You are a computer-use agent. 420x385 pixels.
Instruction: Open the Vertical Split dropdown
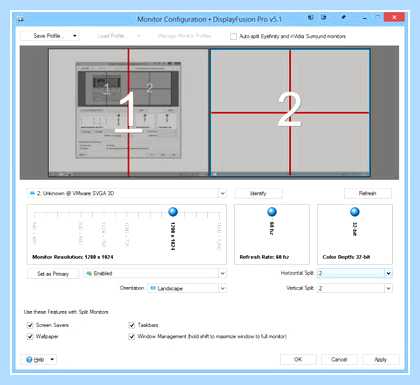coord(354,288)
